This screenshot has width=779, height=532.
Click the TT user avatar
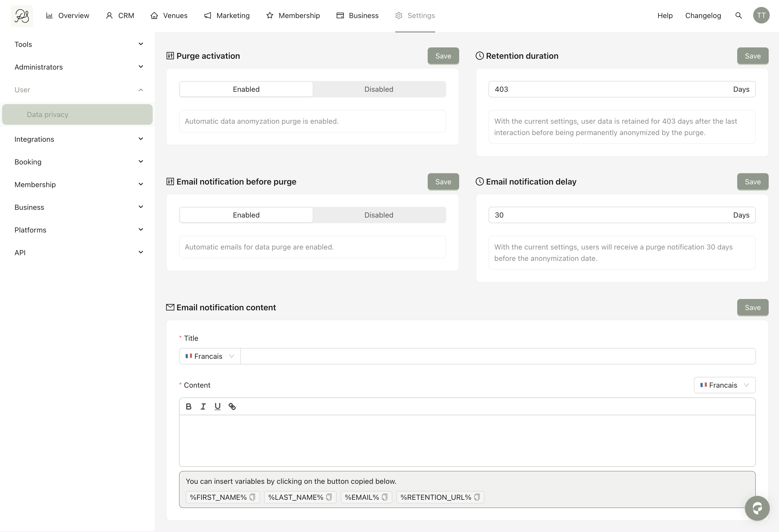pyautogui.click(x=761, y=15)
